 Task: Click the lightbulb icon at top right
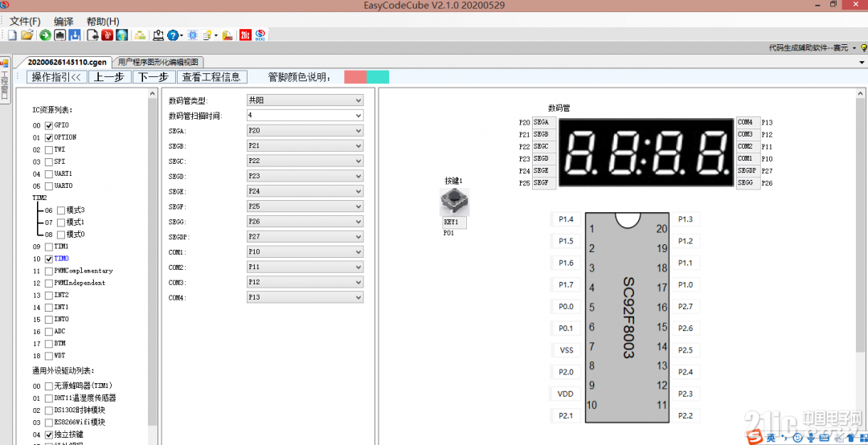(x=863, y=48)
